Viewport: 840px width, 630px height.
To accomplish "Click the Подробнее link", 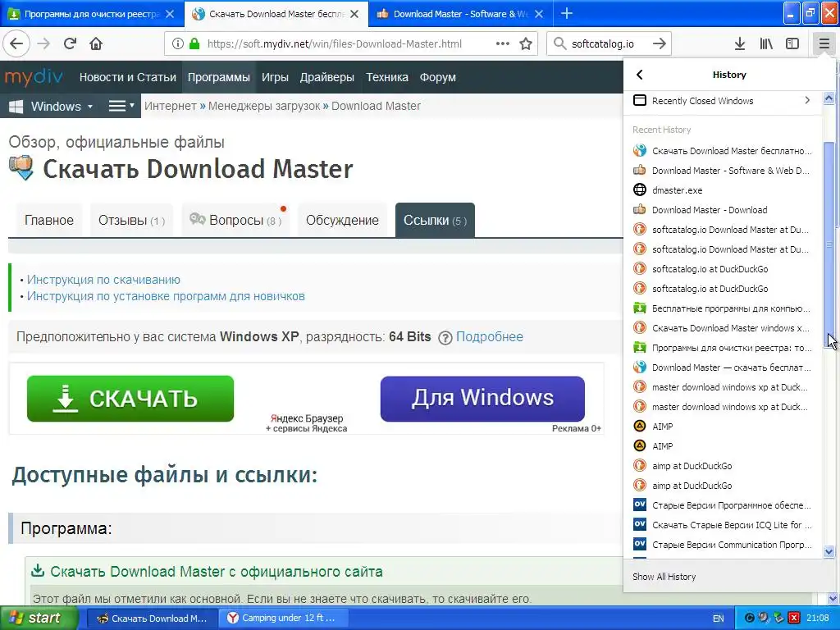I will (x=489, y=337).
